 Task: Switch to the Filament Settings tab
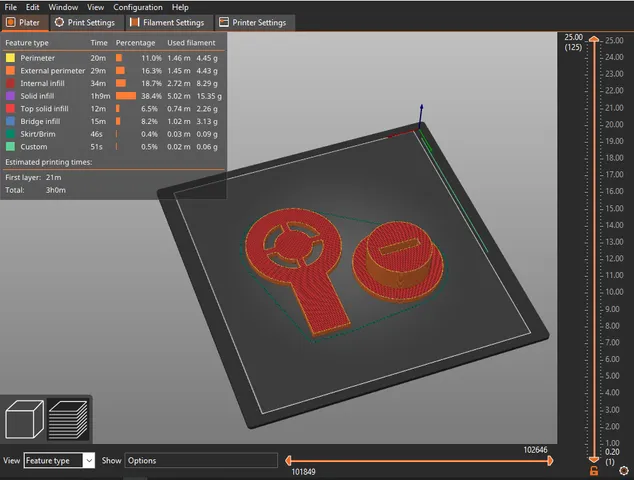167,23
